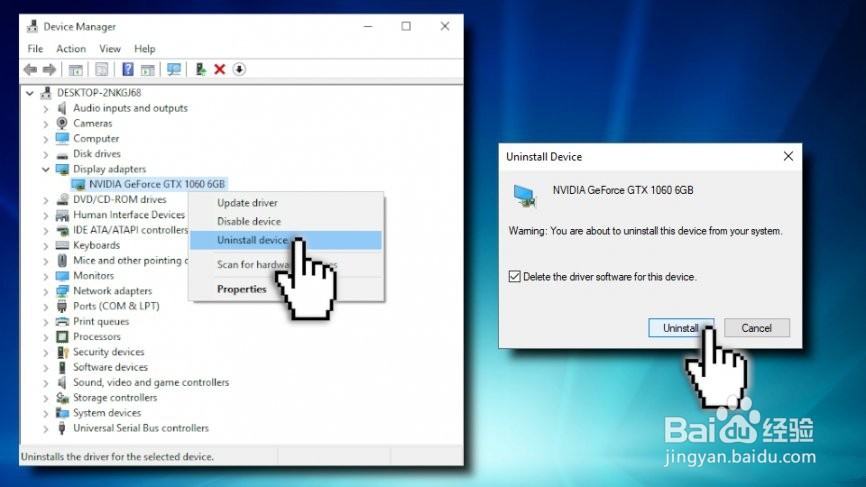The height and width of the screenshot is (487, 866).
Task: Expand Universal Serial Bus controllers
Action: tap(46, 429)
